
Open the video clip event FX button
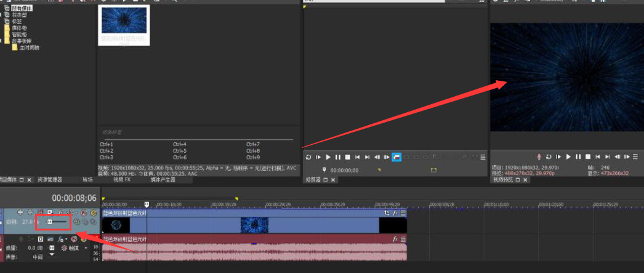tap(395, 213)
